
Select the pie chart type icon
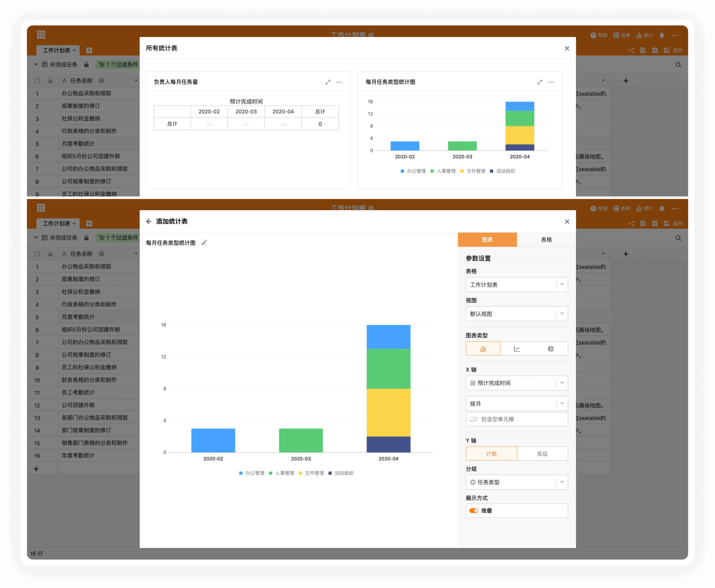point(550,349)
